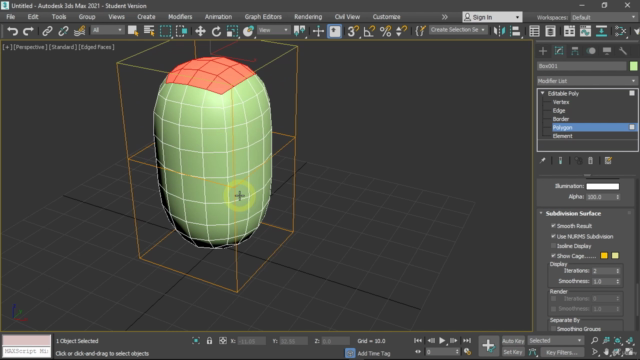Toggle the Percent Snap icon
The width and height of the screenshot is (640, 360).
[x=385, y=31]
